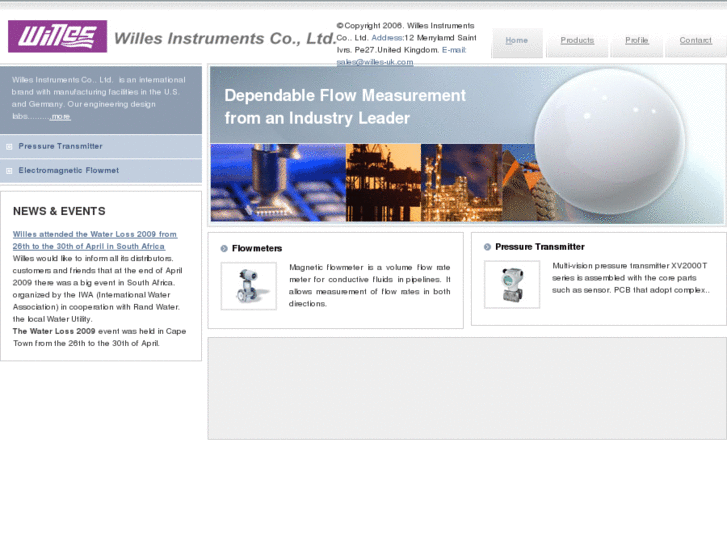Open Electromagnetic Flowmet sidebar item
This screenshot has width=727, height=545.
69,170
